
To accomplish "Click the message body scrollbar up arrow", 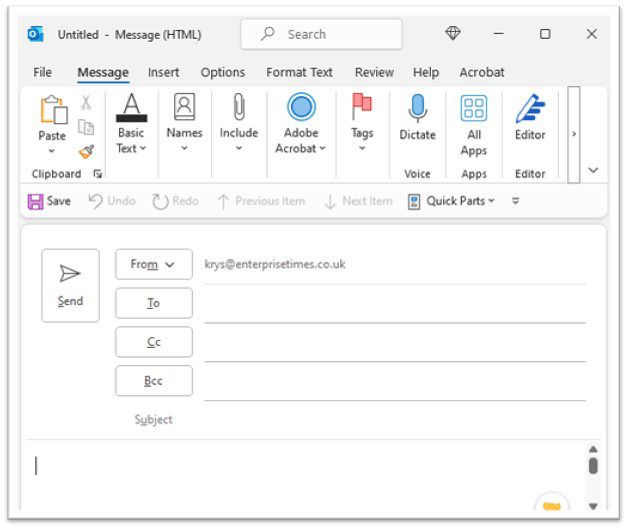I will click(593, 449).
